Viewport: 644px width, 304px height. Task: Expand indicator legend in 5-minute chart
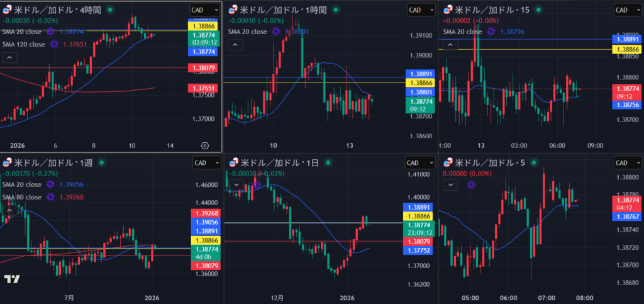tap(450, 184)
